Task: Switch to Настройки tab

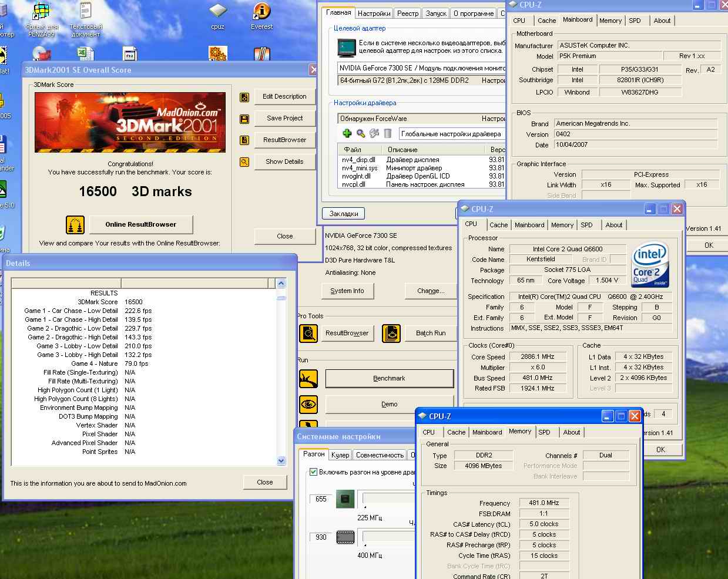Action: (x=374, y=14)
